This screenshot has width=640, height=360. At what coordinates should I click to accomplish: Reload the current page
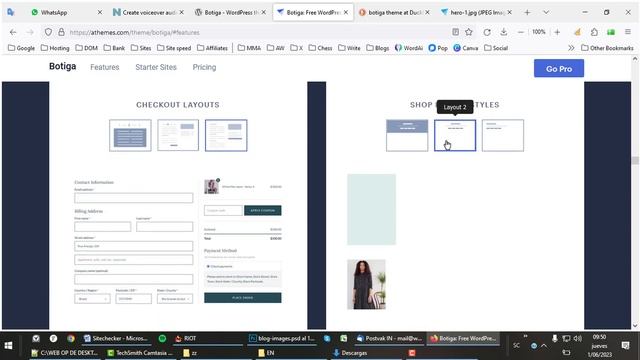click(x=487, y=32)
